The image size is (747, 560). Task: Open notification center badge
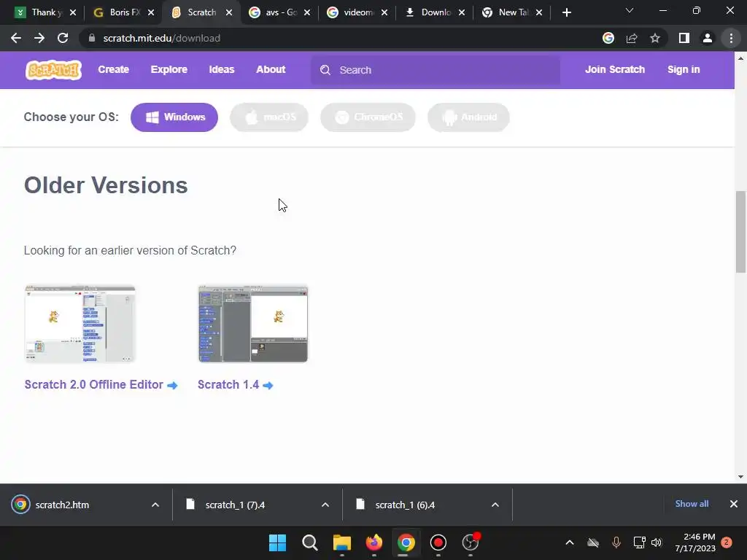click(727, 542)
